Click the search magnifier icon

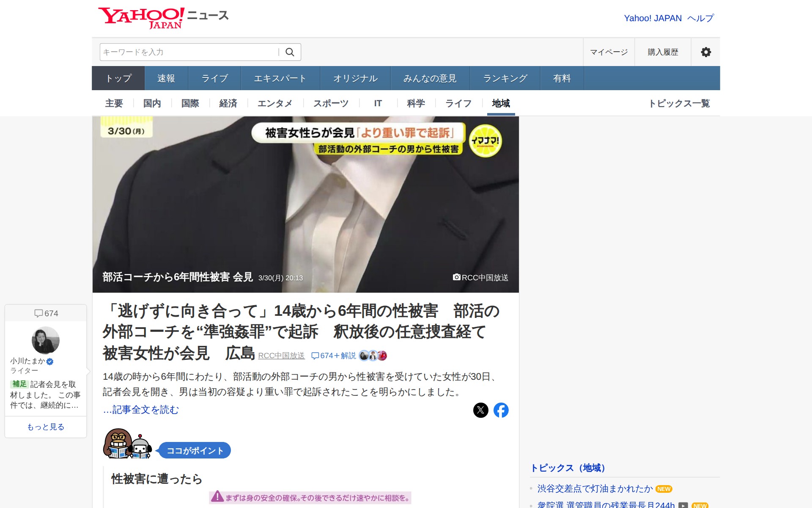290,52
